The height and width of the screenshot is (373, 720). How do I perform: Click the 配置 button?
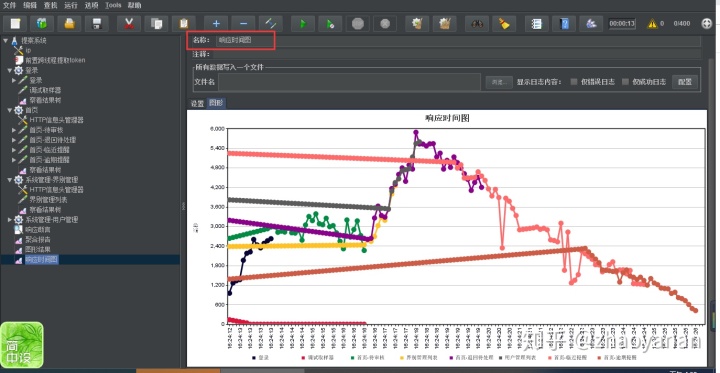pyautogui.click(x=685, y=82)
